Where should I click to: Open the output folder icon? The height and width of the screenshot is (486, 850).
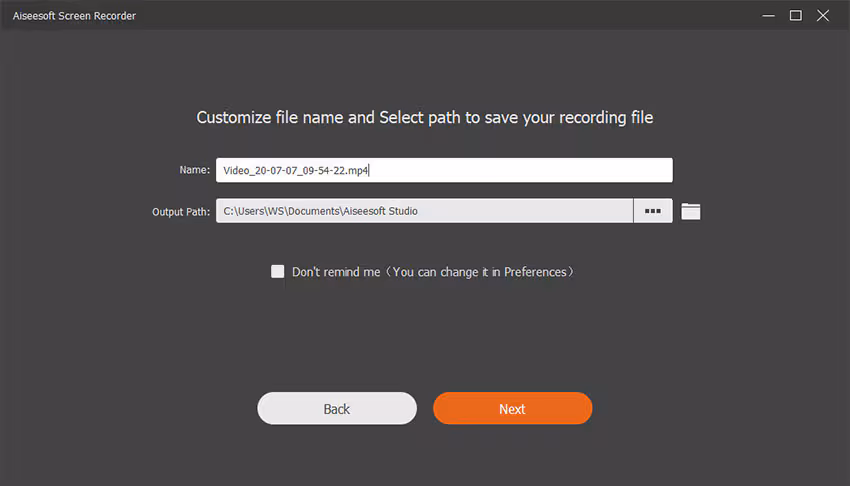(690, 211)
